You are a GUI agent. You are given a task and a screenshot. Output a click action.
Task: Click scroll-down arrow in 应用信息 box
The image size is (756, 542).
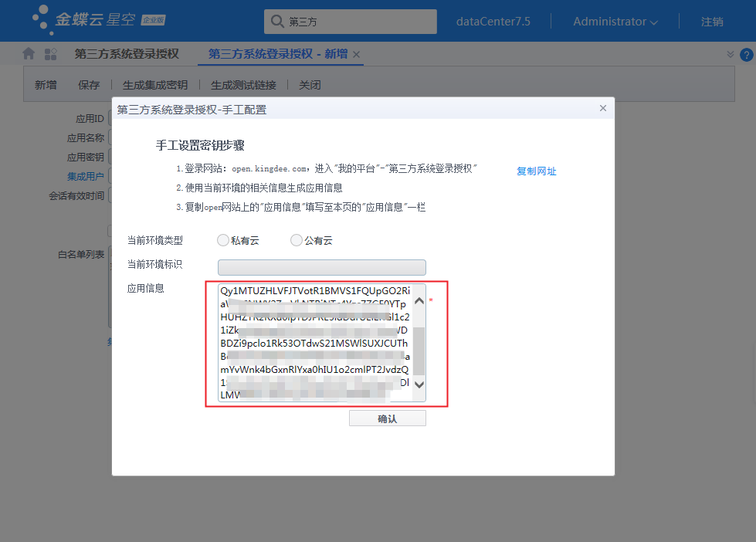419,384
